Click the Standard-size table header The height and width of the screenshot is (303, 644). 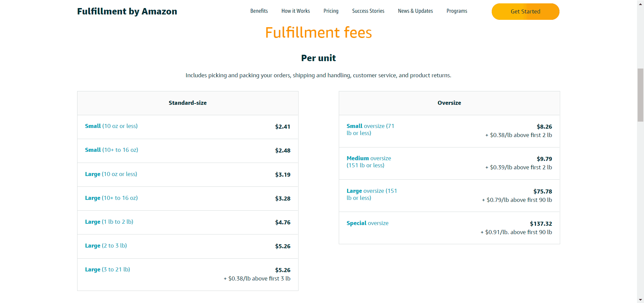187,103
